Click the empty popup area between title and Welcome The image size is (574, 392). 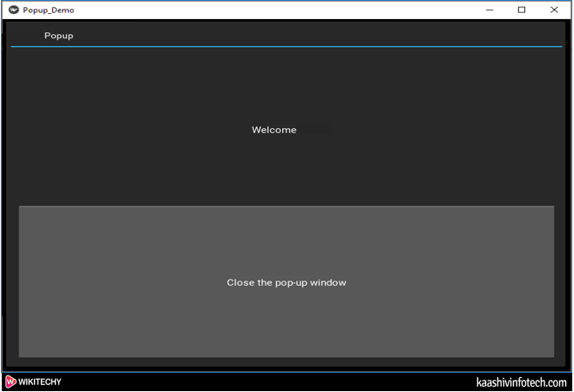(286, 87)
